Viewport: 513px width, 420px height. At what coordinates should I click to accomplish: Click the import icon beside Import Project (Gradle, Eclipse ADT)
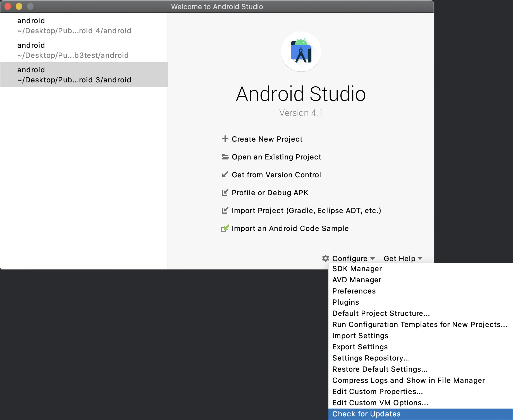point(225,210)
